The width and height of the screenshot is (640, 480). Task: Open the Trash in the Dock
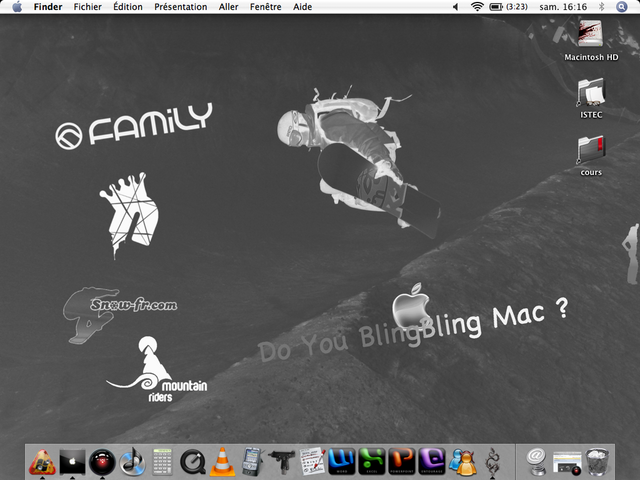point(598,462)
